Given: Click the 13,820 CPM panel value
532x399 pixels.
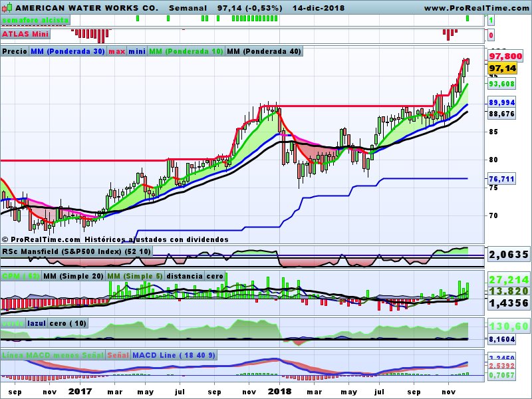Looking at the screenshot, I should coord(509,291).
